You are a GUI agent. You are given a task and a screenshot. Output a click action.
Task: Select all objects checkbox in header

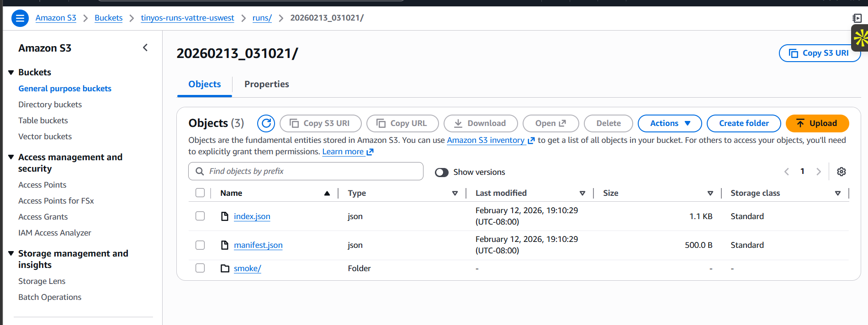[x=200, y=193]
